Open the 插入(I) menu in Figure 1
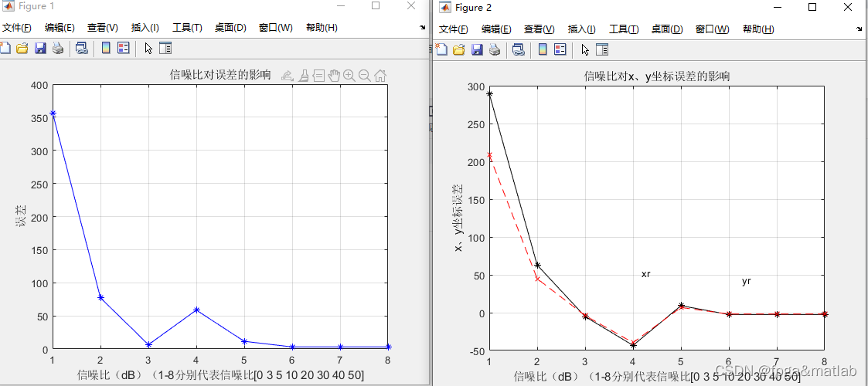The height and width of the screenshot is (386, 868). pyautogui.click(x=145, y=28)
